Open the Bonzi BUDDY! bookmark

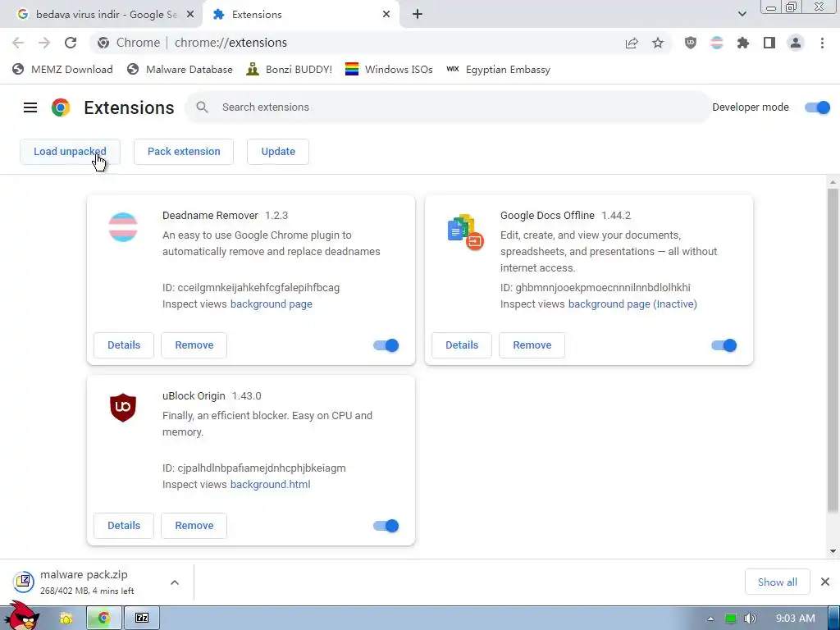tap(290, 70)
